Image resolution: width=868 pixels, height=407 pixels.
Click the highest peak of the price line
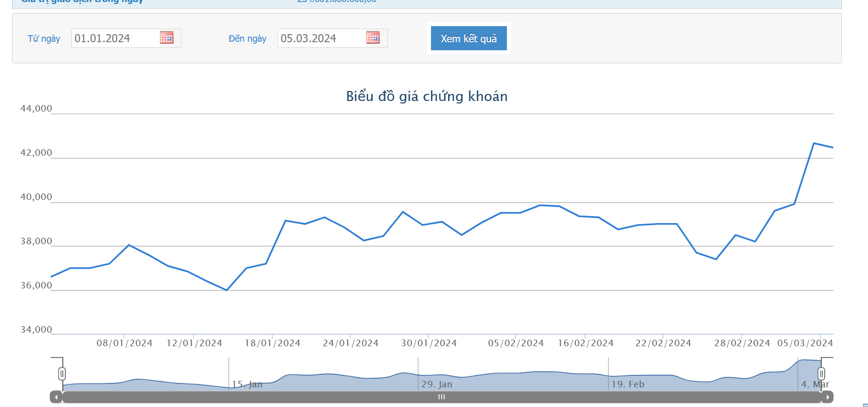[814, 144]
